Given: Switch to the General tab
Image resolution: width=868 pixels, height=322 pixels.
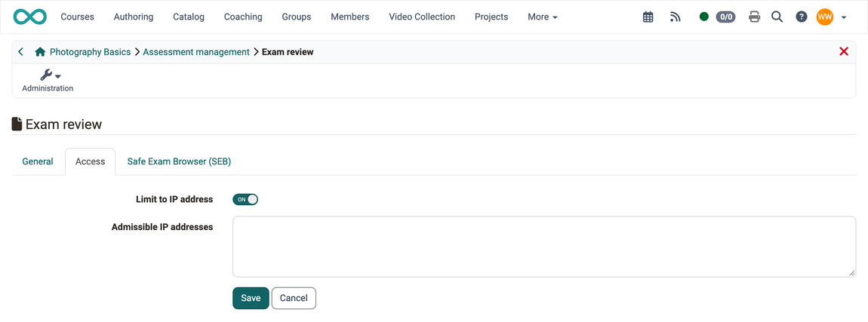Looking at the screenshot, I should click(x=38, y=161).
